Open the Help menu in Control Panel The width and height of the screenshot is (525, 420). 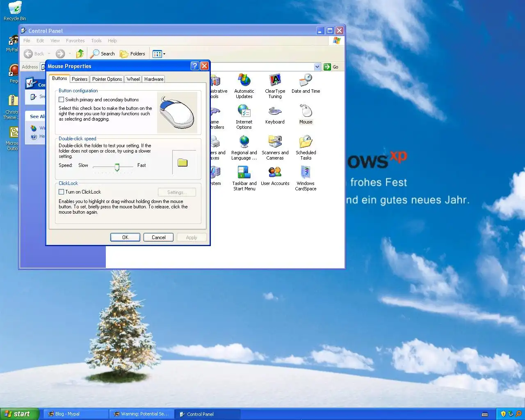click(112, 41)
